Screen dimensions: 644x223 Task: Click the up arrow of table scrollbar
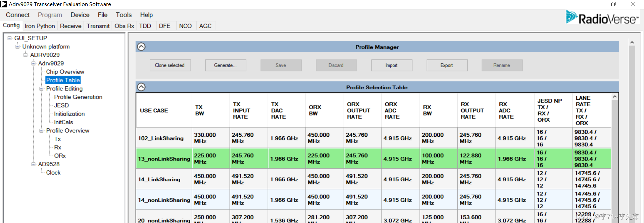615,97
